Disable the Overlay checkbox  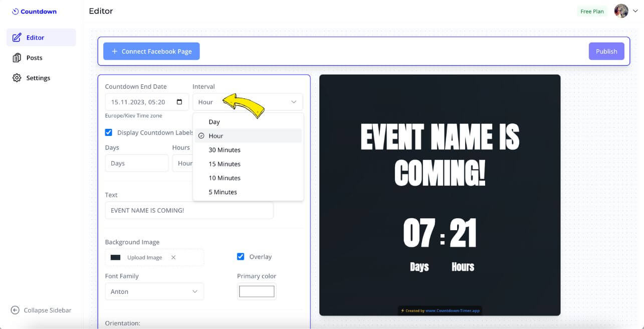(x=241, y=256)
